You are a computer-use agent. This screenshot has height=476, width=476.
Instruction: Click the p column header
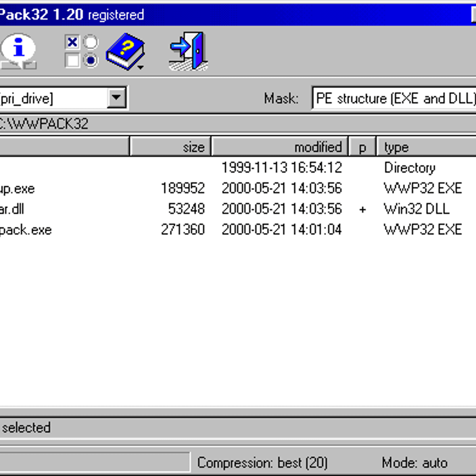362,147
